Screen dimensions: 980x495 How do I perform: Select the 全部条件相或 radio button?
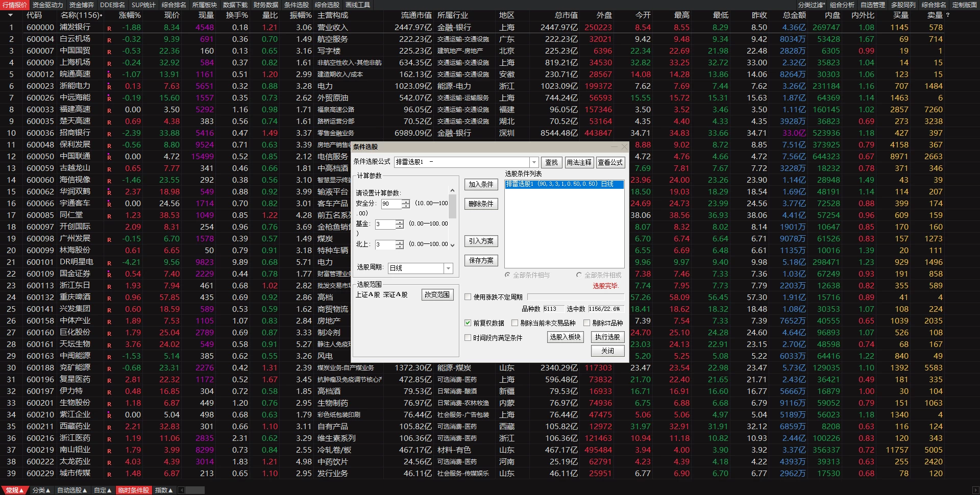[579, 275]
